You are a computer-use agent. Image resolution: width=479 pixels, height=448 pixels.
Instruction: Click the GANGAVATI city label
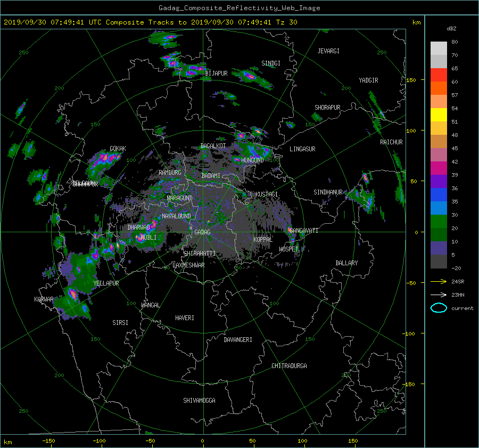[304, 231]
